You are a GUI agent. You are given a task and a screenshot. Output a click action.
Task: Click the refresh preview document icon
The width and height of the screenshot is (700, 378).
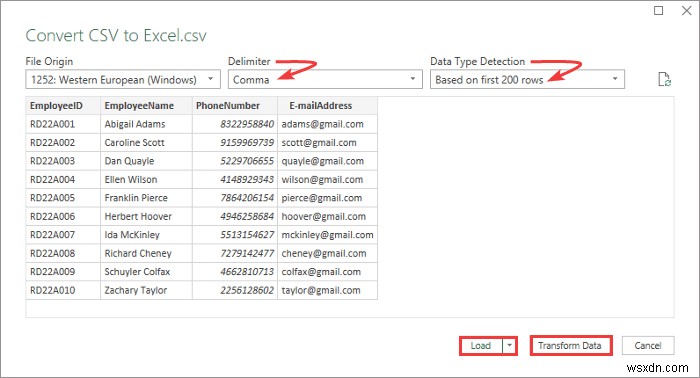[665, 79]
